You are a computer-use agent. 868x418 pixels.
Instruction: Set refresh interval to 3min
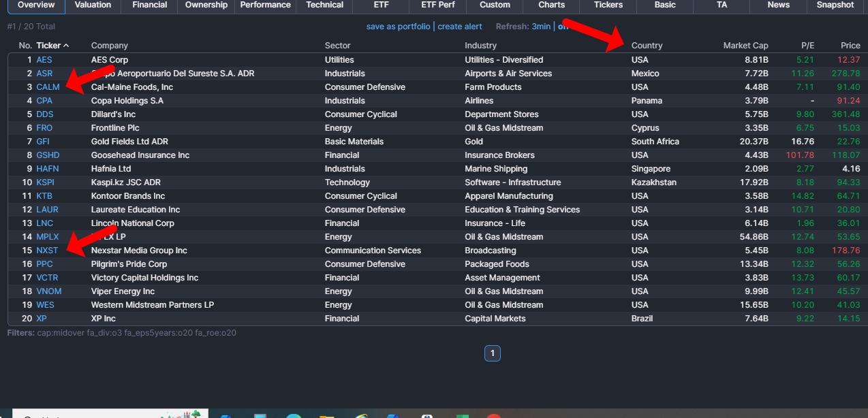[541, 27]
